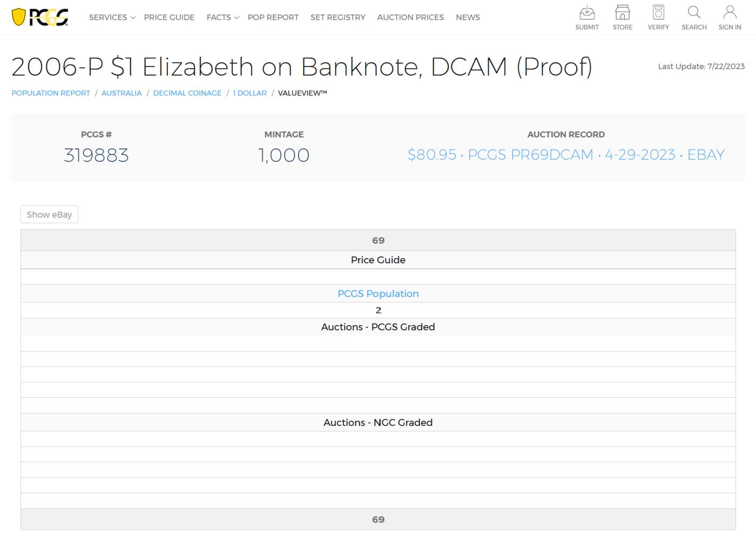Viewport: 756px width, 536px height.
Task: Go to Pop Report in navigation
Action: pos(273,17)
